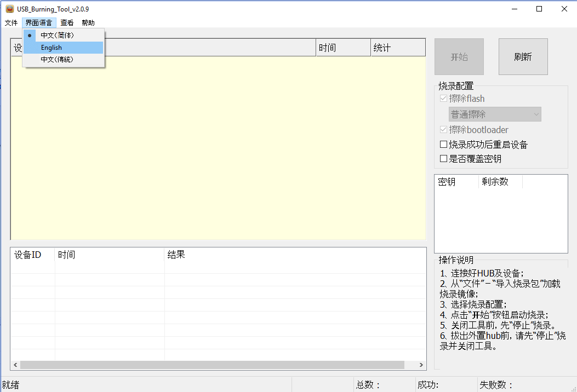
Task: Click the status bar resize grip
Action: 573,388
